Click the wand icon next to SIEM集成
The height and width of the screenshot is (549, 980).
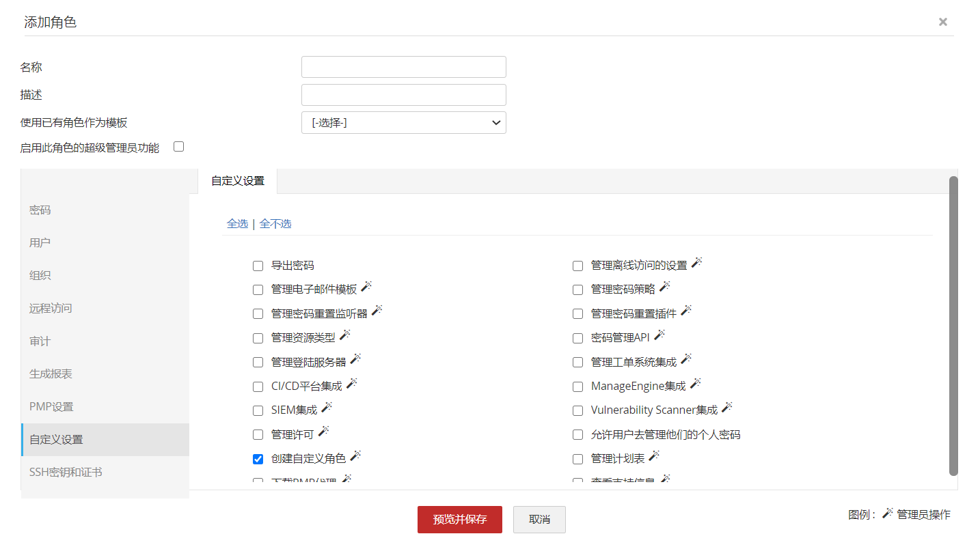click(x=327, y=408)
